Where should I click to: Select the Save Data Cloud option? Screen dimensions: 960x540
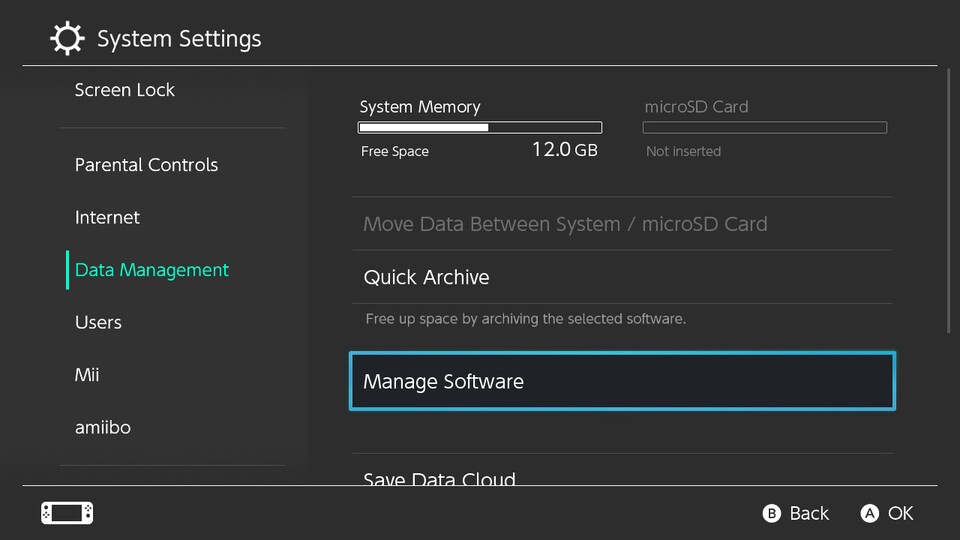coord(440,476)
